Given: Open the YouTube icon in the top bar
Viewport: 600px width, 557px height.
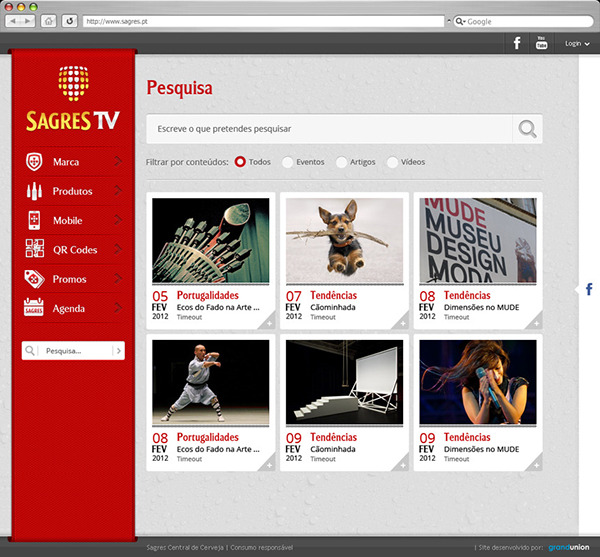Looking at the screenshot, I should coord(541,43).
